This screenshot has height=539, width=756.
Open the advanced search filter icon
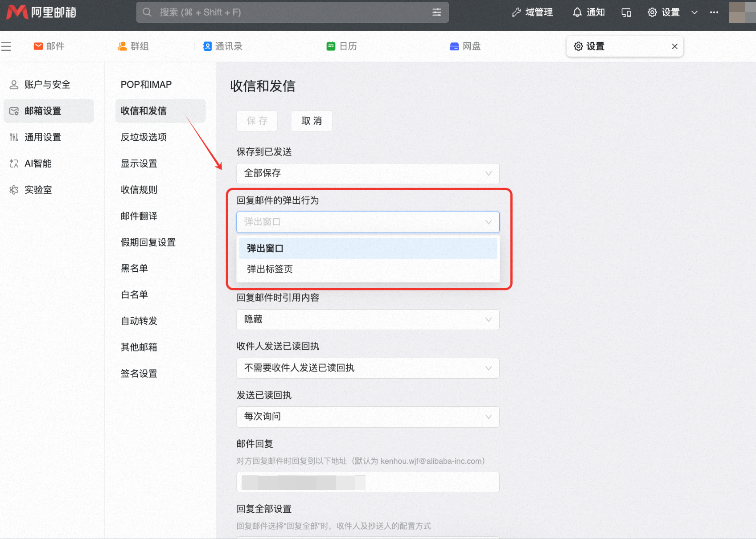tap(437, 12)
